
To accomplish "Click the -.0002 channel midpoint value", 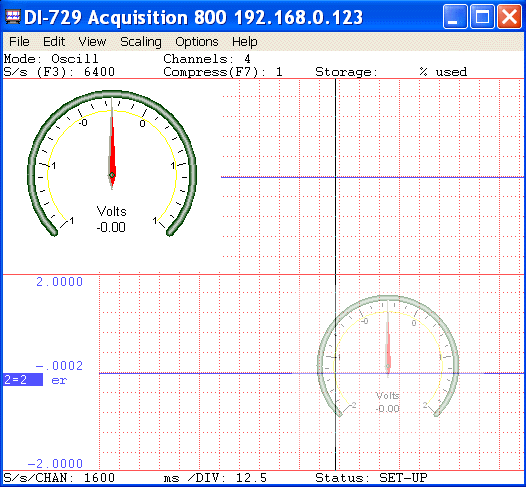I will click(x=59, y=366).
